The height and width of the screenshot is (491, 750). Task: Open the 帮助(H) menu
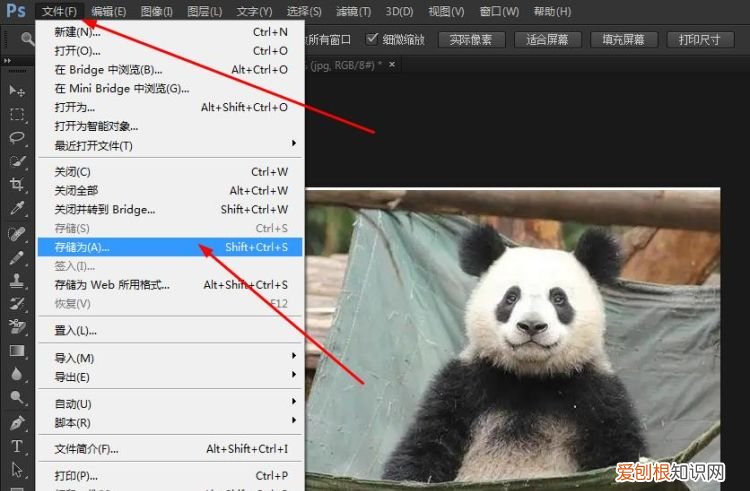click(552, 11)
